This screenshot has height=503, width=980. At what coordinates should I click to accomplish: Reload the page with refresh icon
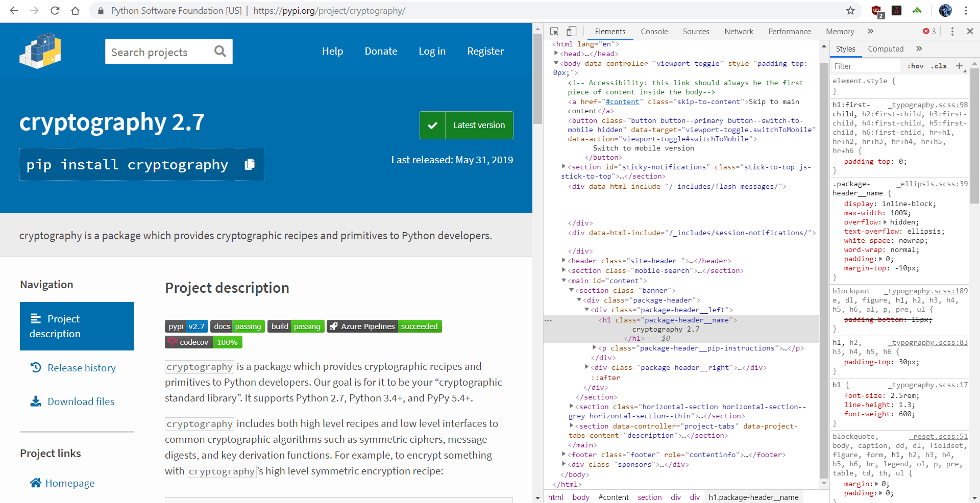click(55, 11)
